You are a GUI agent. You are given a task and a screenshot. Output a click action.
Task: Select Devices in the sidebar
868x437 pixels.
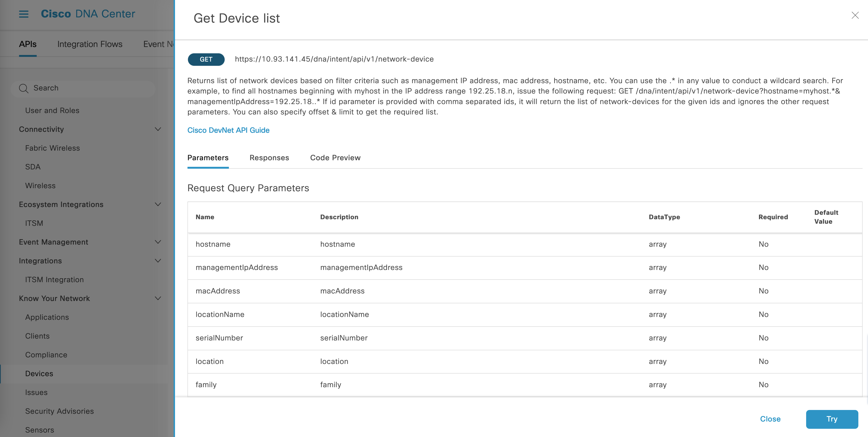[39, 373]
